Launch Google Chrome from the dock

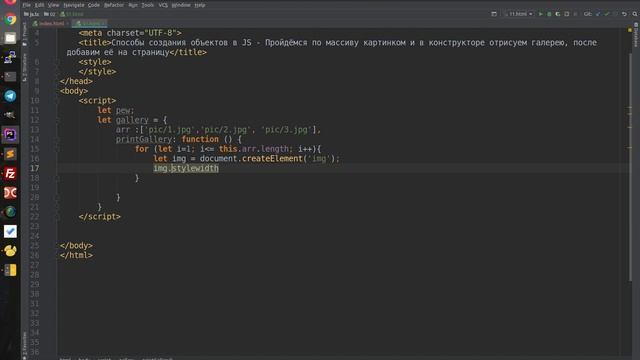[x=10, y=19]
